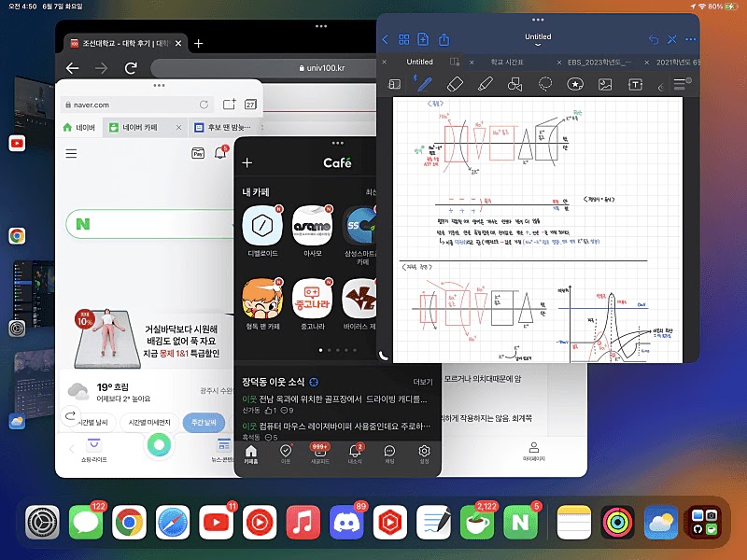Screen dimensions: 747x560
Task: Go back in GoodNotes using the chevron
Action: (x=385, y=39)
